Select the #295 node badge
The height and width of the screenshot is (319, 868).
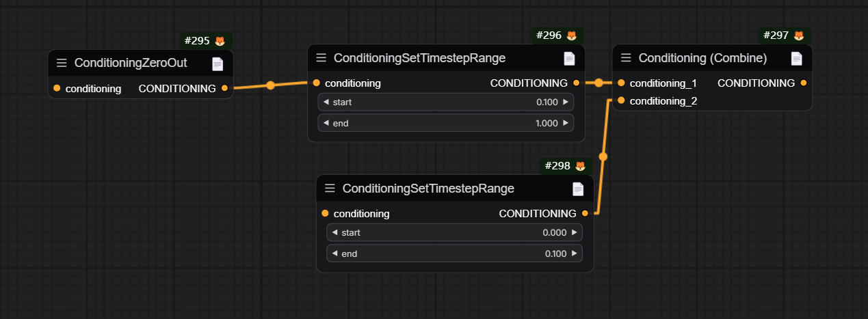[x=197, y=41]
